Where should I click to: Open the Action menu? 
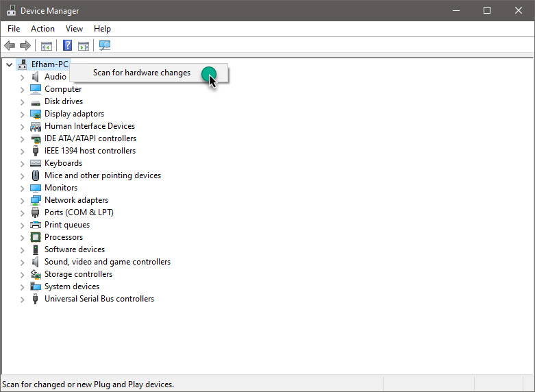tap(42, 29)
